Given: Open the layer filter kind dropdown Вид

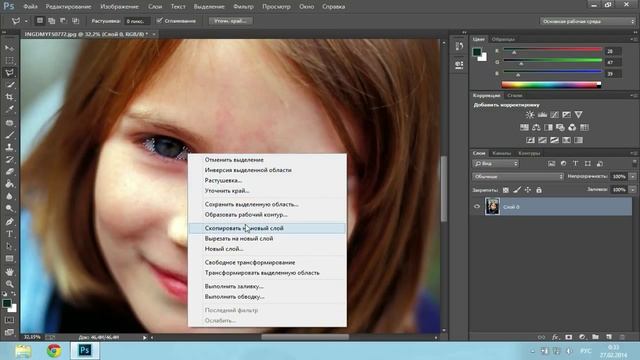Looking at the screenshot, I should pos(495,163).
